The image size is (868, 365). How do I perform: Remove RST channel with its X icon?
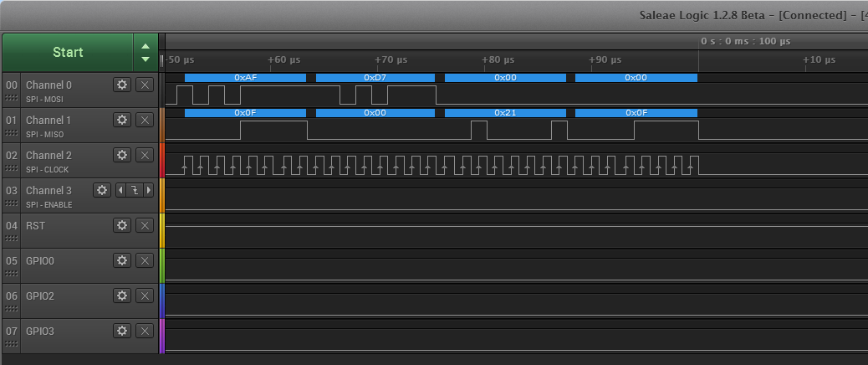click(x=145, y=225)
